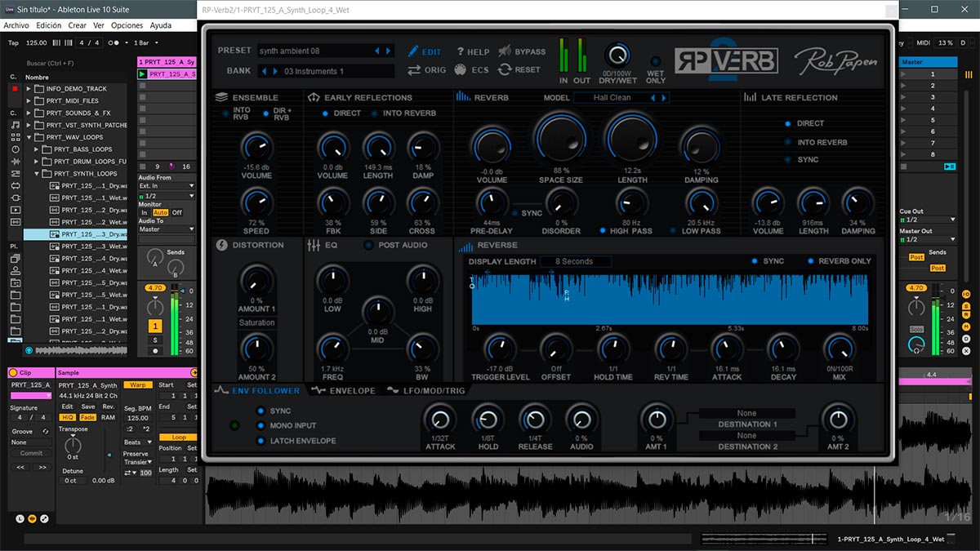Image resolution: width=980 pixels, height=551 pixels.
Task: Select Early Reflections Into Reverb option
Action: 374,113
